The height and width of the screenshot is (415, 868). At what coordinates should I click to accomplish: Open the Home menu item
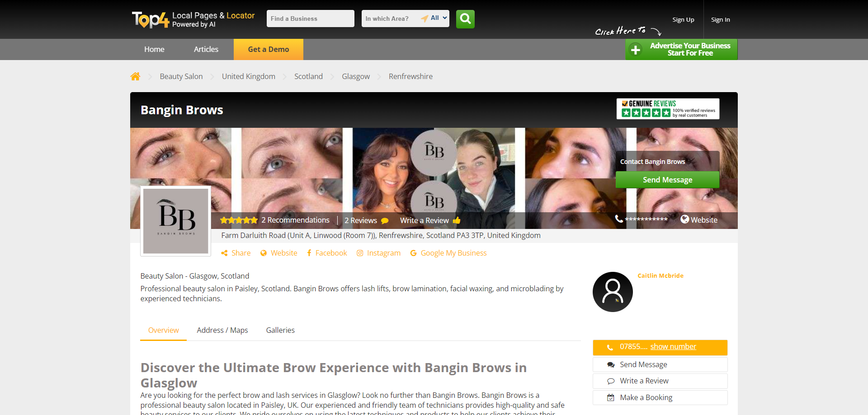pos(154,49)
